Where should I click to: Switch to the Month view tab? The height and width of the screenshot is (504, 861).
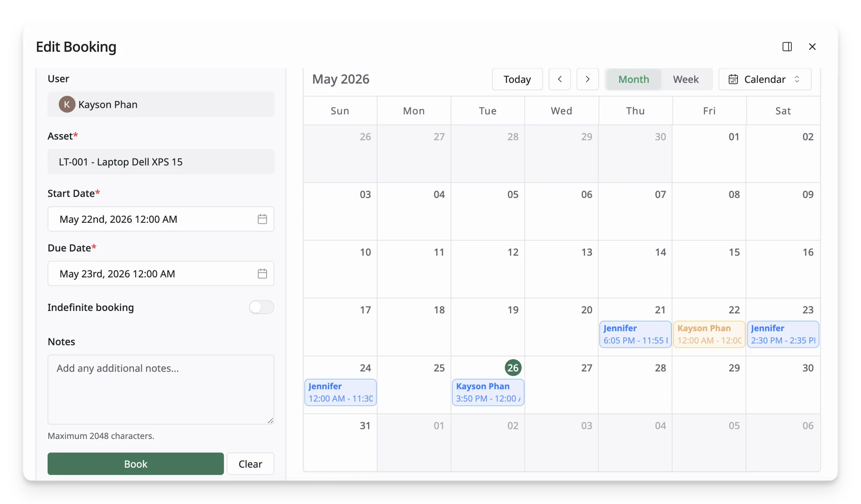point(634,79)
